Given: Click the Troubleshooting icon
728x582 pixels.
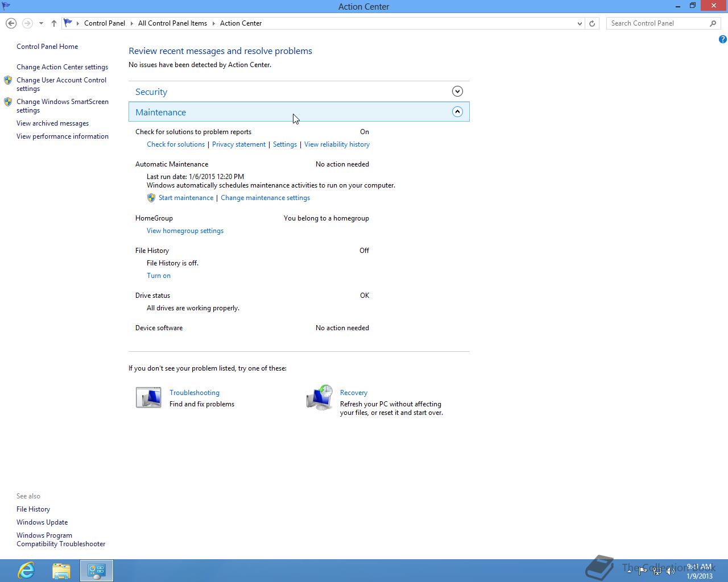Looking at the screenshot, I should point(148,398).
